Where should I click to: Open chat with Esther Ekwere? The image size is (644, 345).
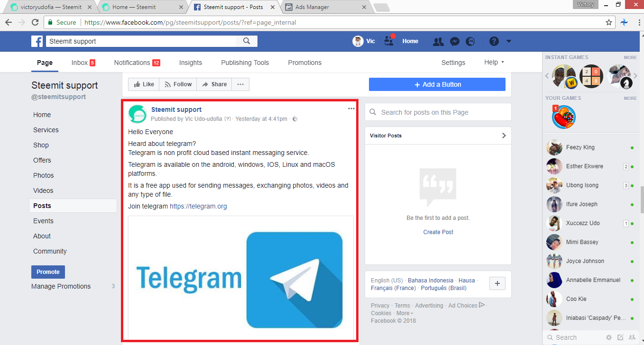[x=590, y=166]
